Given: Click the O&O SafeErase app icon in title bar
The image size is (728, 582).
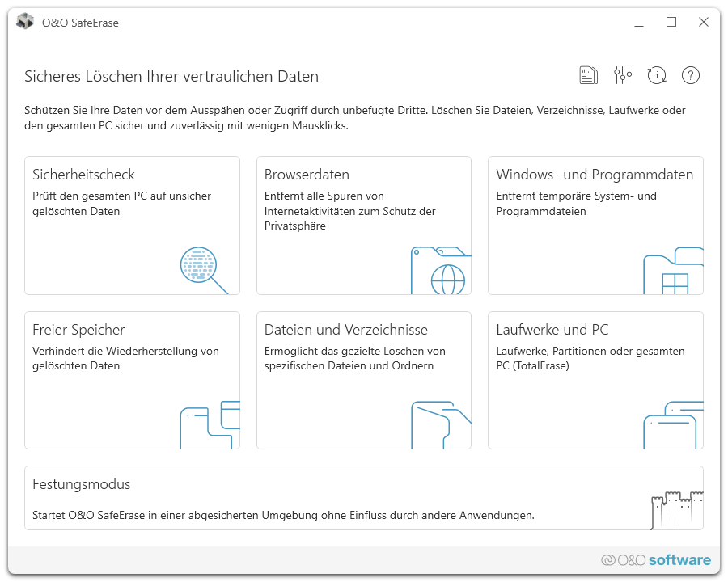Looking at the screenshot, I should coord(25,22).
